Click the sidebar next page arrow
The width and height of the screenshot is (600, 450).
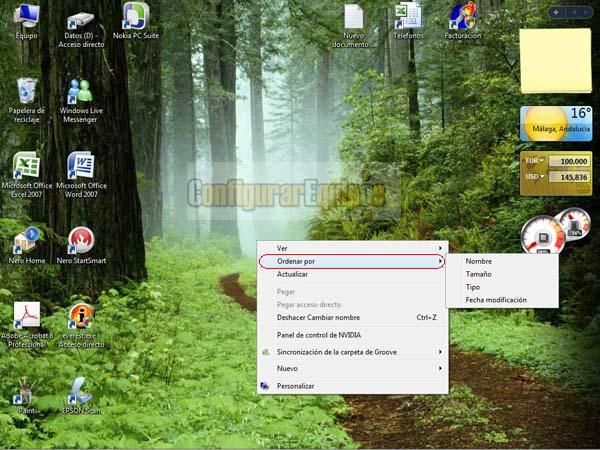[x=585, y=13]
